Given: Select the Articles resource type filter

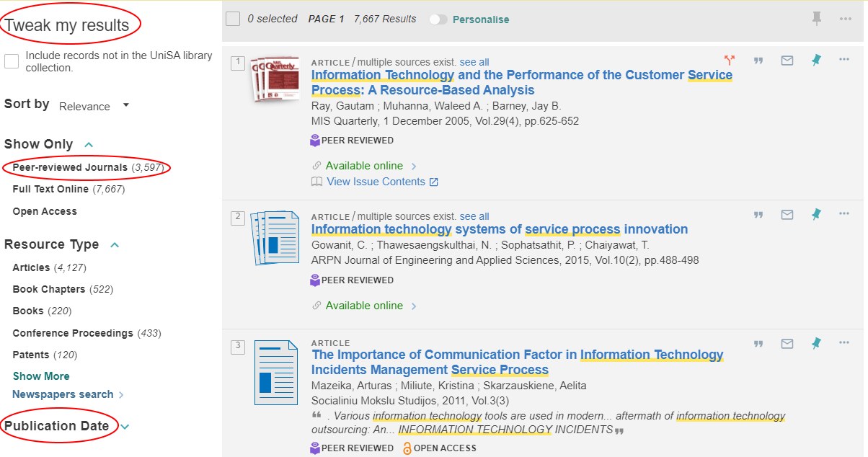Looking at the screenshot, I should click(32, 267).
